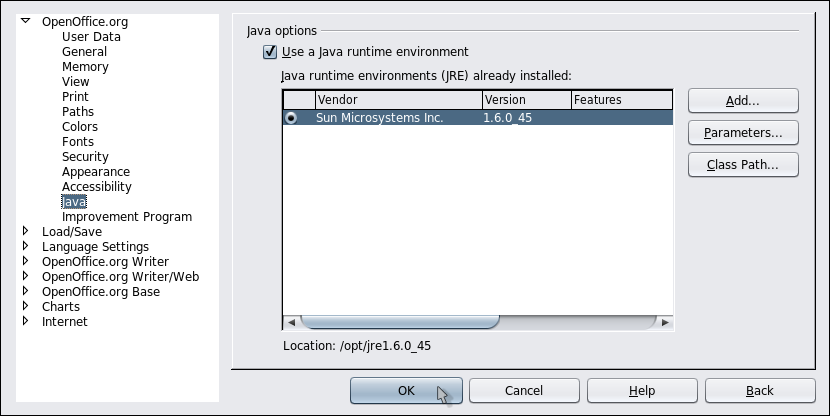Collapse the OpenOffice.org tree node
830x416 pixels.
25,21
